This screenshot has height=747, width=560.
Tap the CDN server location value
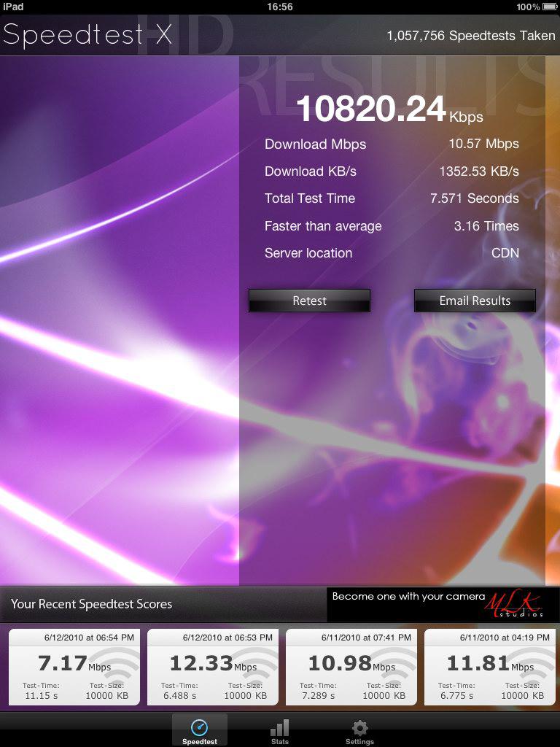[505, 253]
